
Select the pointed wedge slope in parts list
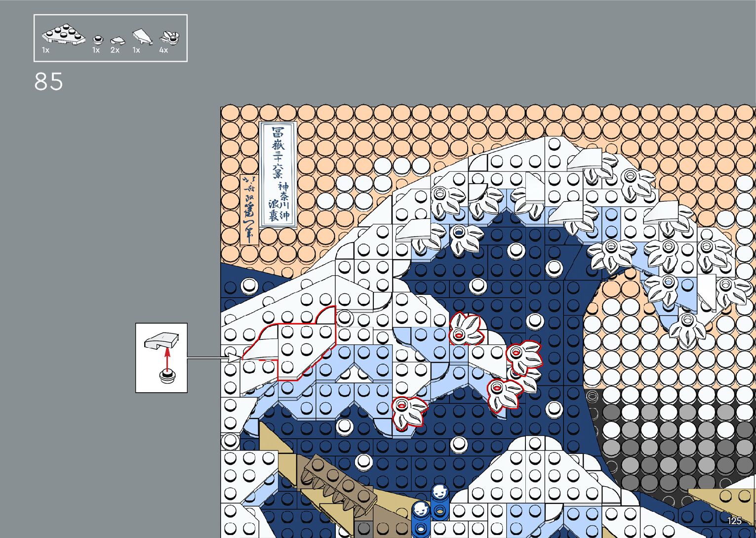(x=142, y=37)
